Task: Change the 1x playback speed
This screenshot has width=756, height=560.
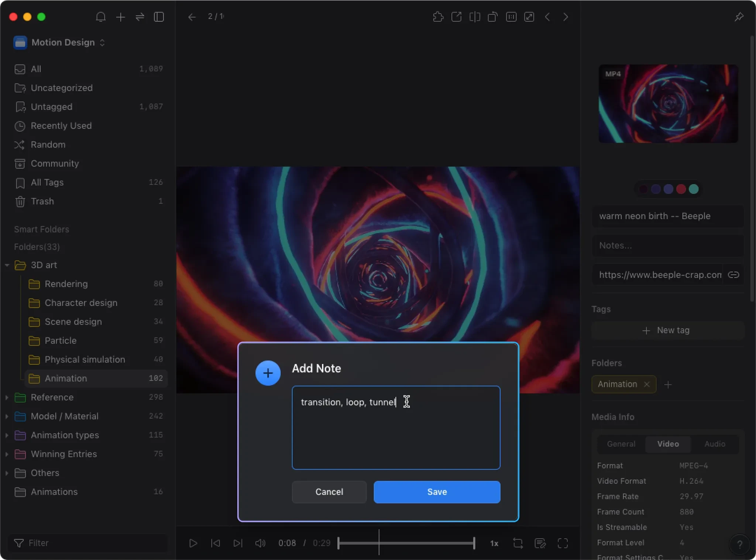Action: [494, 543]
